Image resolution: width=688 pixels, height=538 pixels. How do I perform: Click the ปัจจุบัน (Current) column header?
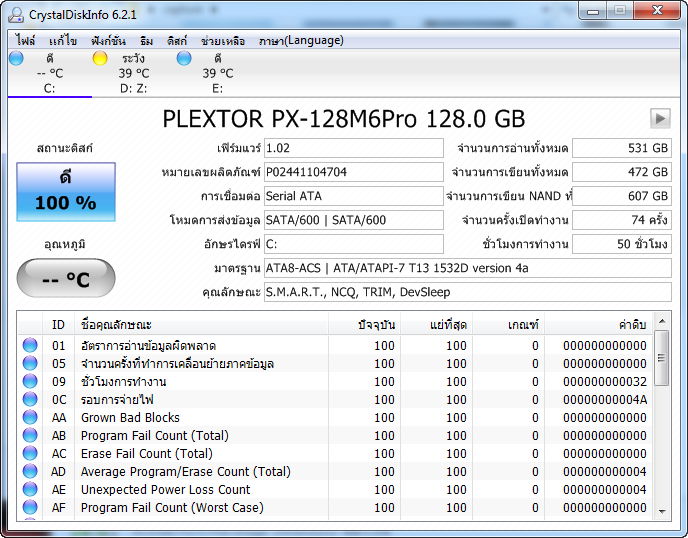point(364,325)
